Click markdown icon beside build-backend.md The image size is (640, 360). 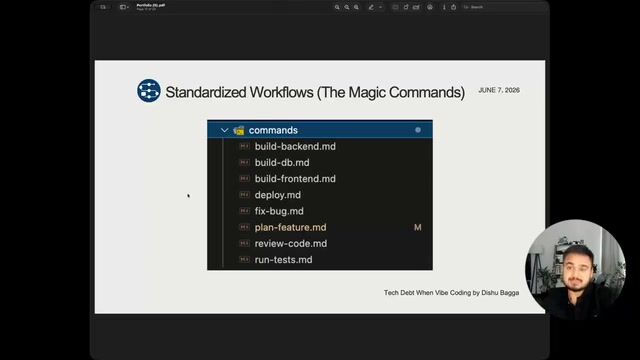tap(244, 146)
